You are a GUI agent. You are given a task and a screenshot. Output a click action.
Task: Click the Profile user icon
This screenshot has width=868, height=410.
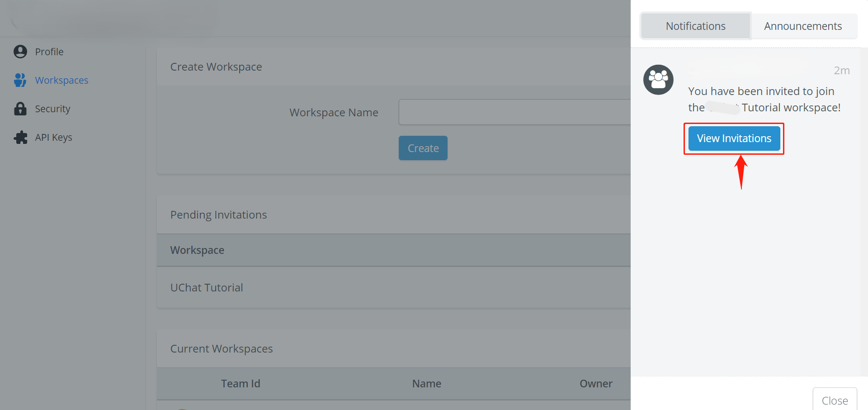pos(20,52)
